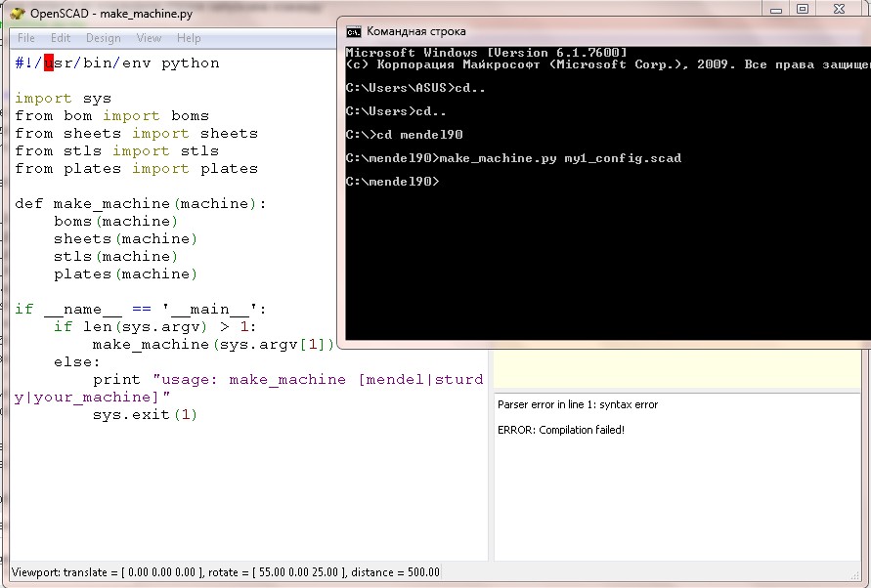Click the OpenSCAD app icon in title bar
871x588 pixels.
(x=17, y=12)
